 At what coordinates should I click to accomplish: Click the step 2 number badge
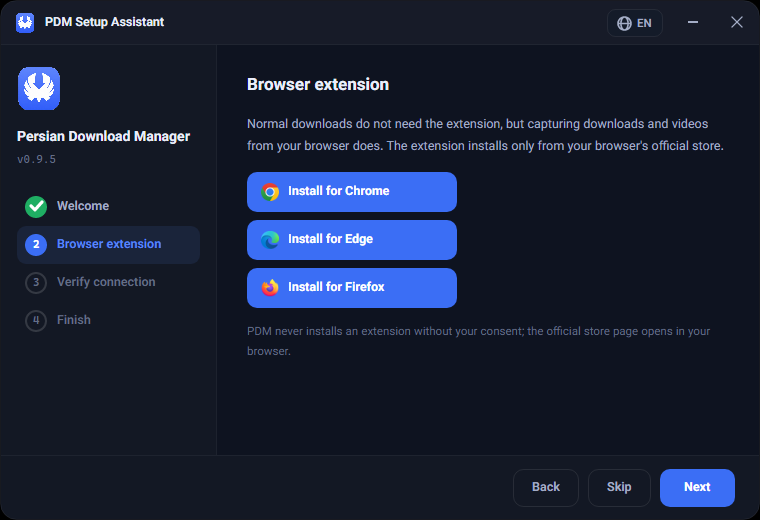pyautogui.click(x=36, y=245)
